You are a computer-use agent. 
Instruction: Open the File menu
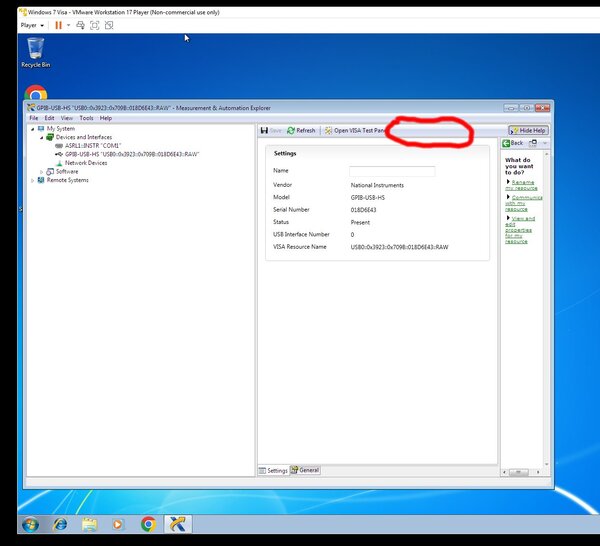[x=34, y=118]
